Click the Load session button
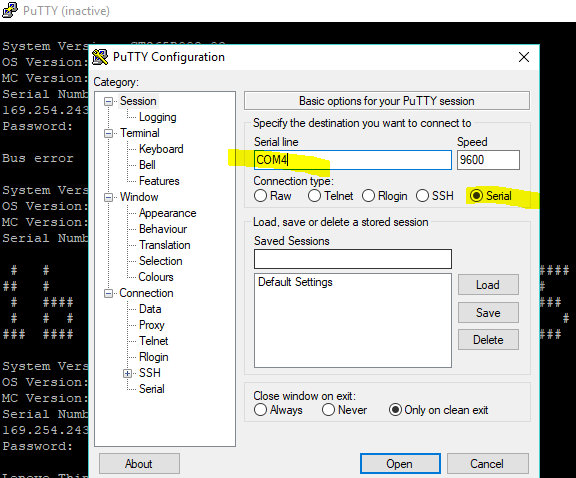576x478 pixels. click(x=488, y=285)
